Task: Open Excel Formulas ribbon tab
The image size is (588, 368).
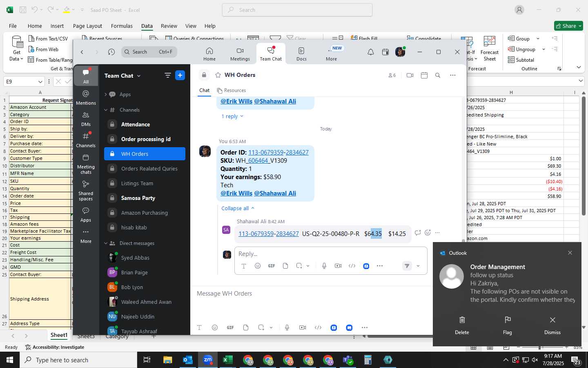Action: (122, 26)
